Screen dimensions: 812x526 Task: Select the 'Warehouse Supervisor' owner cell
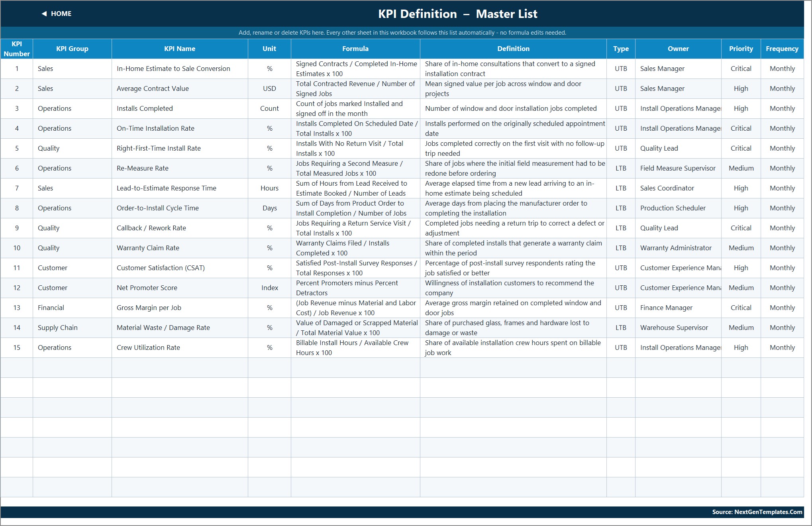point(678,328)
